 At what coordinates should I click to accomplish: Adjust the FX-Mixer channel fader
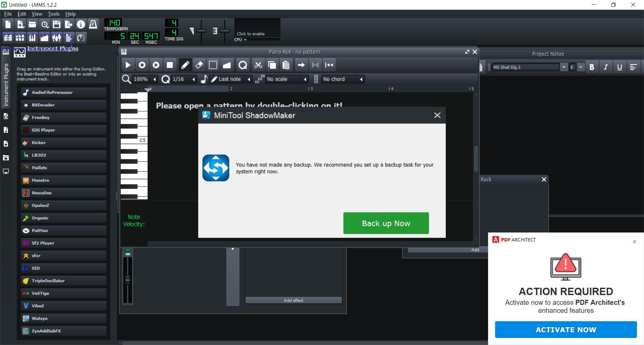pos(127,280)
